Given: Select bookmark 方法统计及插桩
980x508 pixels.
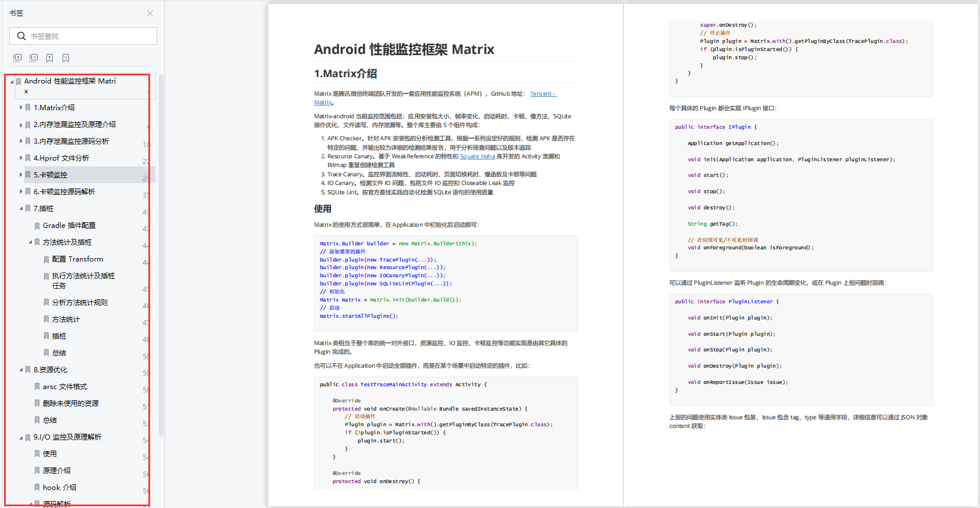Looking at the screenshot, I should click(67, 242).
